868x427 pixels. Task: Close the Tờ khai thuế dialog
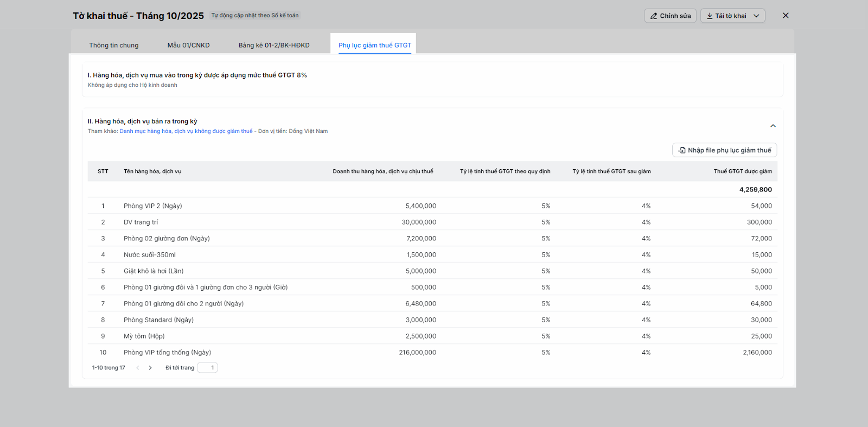786,16
